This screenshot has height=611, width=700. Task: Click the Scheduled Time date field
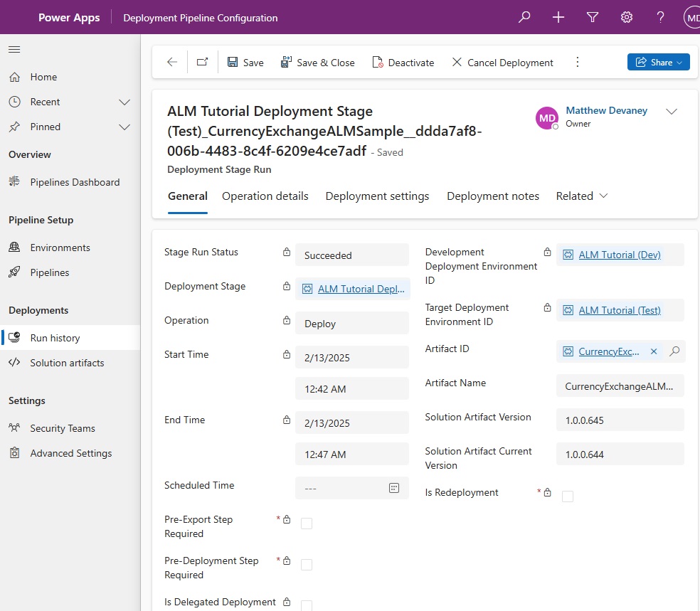click(352, 488)
